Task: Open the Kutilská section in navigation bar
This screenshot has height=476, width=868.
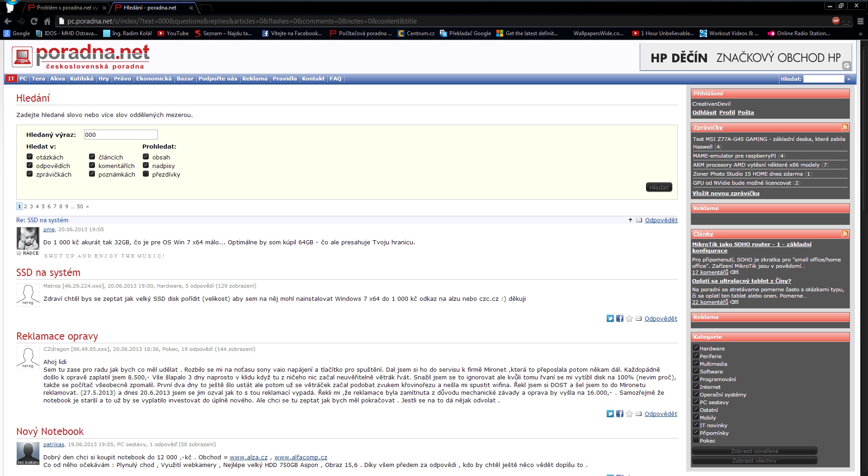Action: tap(82, 79)
